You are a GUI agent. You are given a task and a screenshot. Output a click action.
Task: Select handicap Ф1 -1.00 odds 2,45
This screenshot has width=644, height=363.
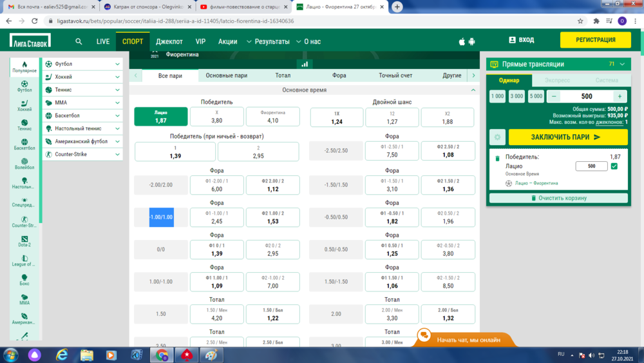217,217
